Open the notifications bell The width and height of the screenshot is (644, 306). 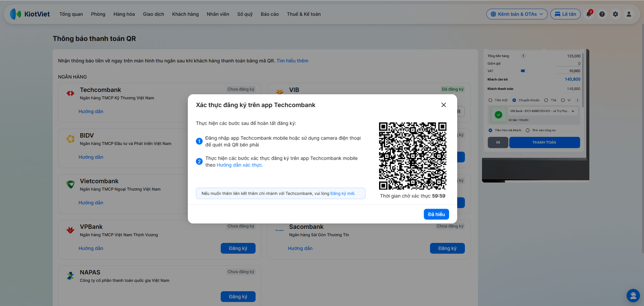[x=589, y=14]
